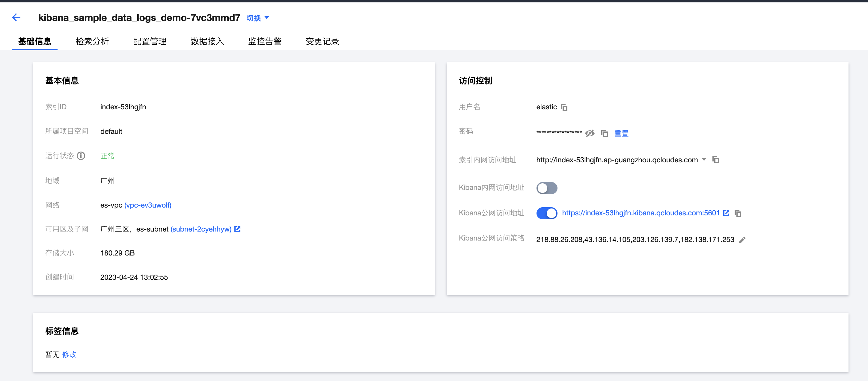
Task: Enable Kibana内网访问地址
Action: pyautogui.click(x=546, y=188)
